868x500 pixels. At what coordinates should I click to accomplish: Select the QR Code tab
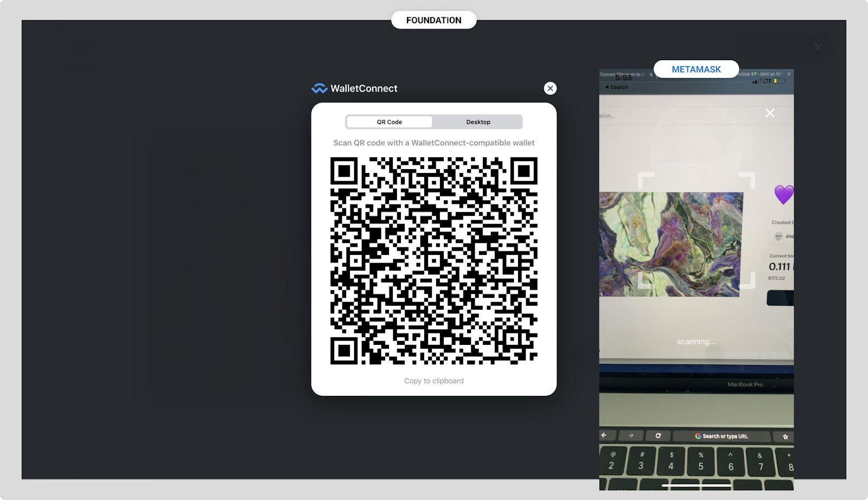(390, 122)
